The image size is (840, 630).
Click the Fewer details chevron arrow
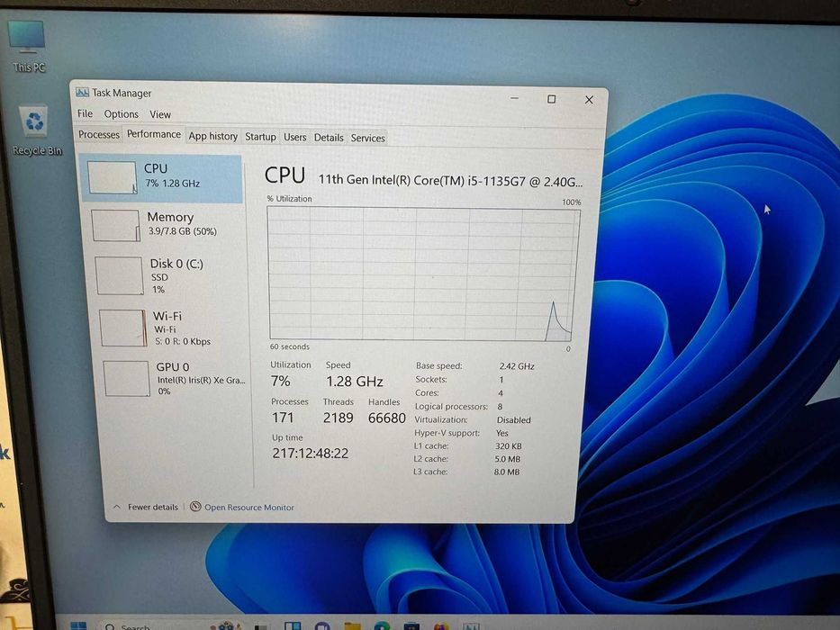[x=117, y=506]
